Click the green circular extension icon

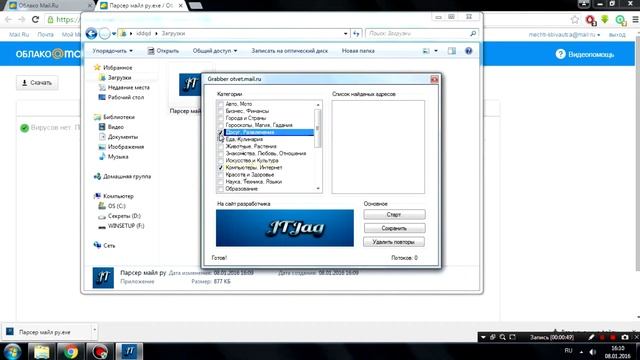tap(620, 19)
